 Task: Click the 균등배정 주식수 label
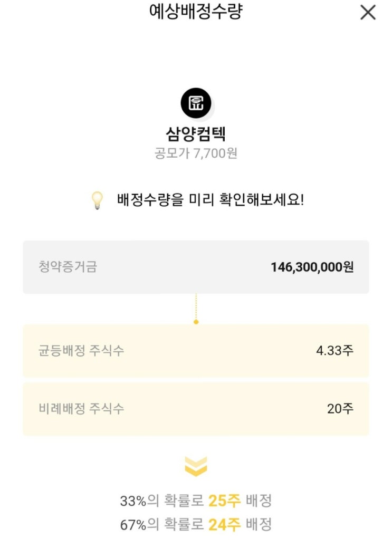pyautogui.click(x=81, y=351)
